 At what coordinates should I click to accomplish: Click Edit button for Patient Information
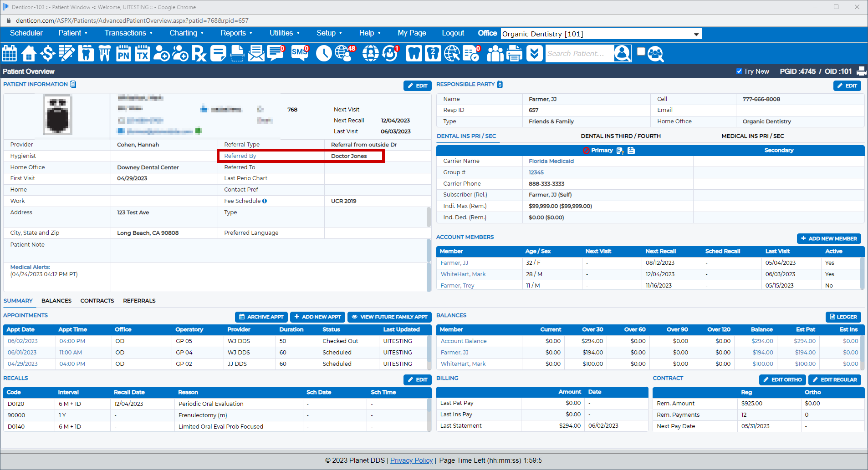point(418,86)
